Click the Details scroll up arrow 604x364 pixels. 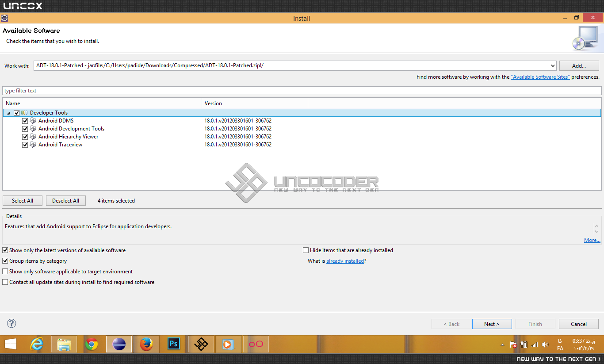597,226
